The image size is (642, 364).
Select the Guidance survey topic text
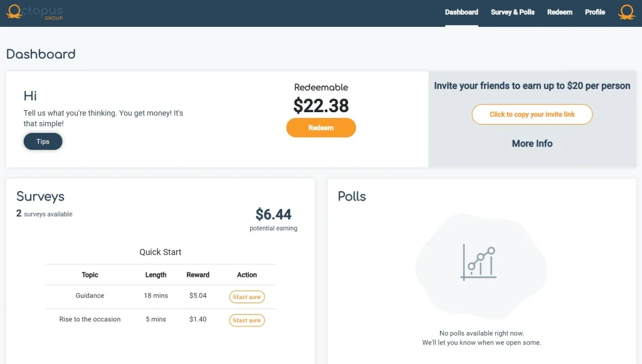90,296
